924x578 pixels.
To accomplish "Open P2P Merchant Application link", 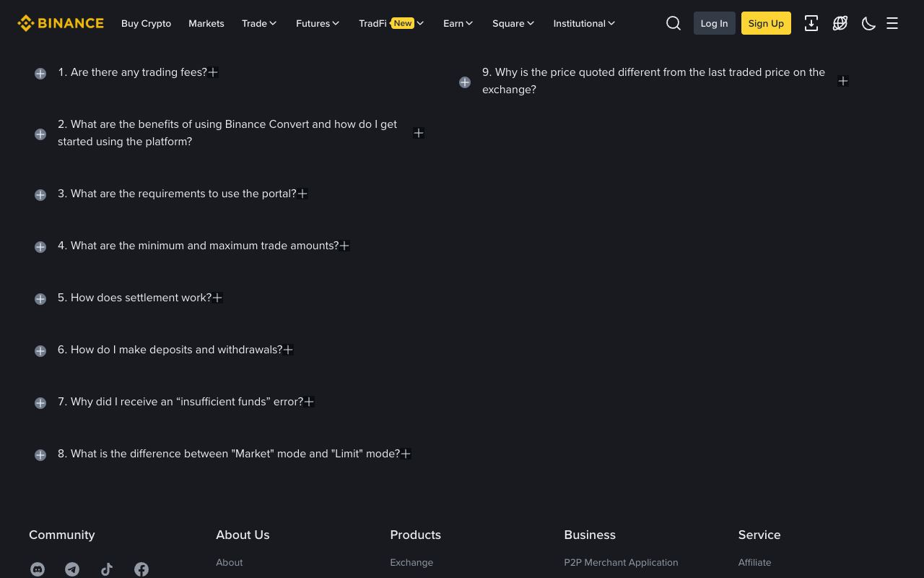I will (x=621, y=562).
